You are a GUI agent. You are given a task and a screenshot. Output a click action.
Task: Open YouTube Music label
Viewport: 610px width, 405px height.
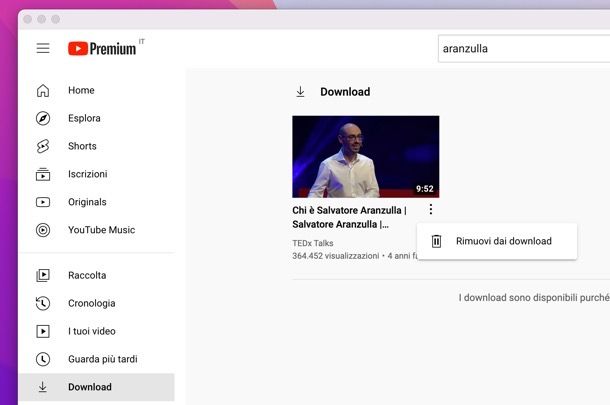click(x=102, y=230)
